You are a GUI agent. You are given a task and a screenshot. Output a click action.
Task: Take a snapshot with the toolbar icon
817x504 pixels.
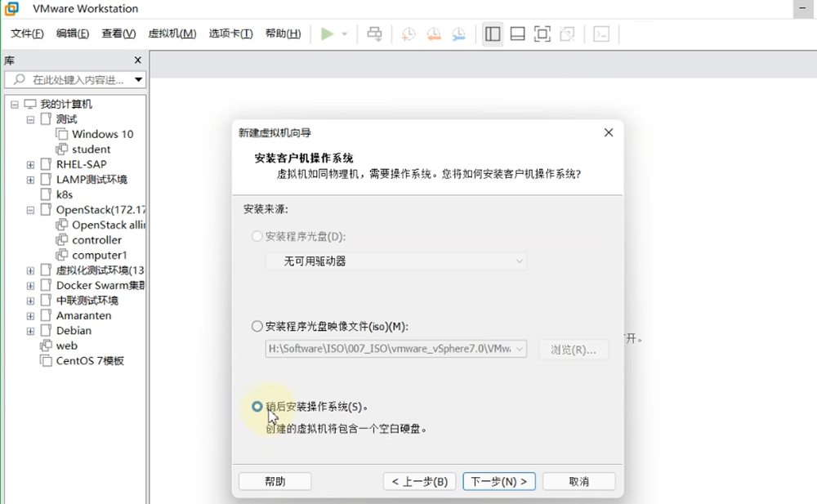coord(408,34)
